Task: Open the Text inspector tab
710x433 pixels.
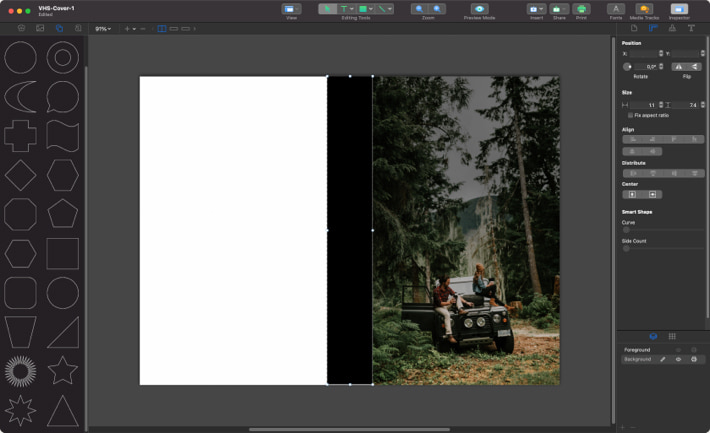Action: point(691,28)
